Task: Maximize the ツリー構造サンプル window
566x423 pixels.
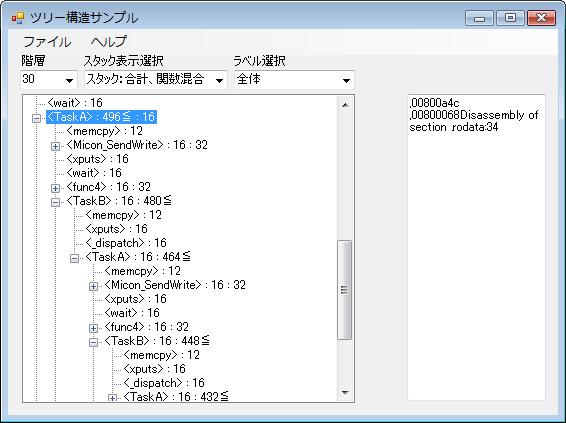Action: (510, 17)
